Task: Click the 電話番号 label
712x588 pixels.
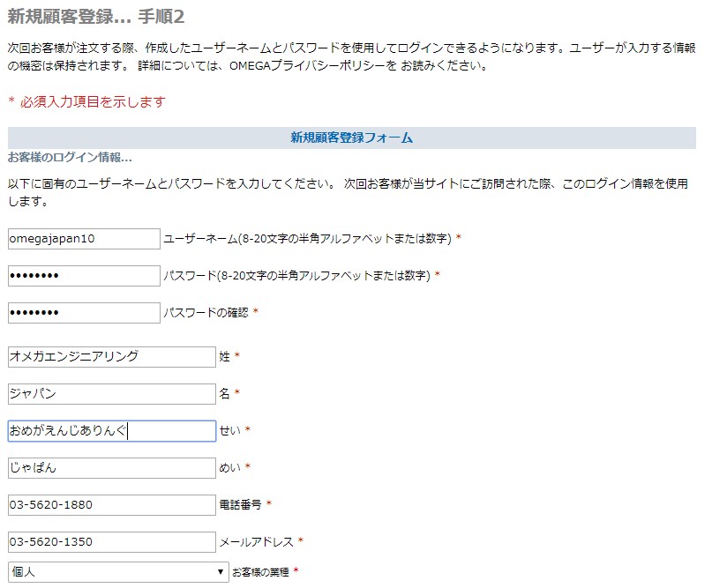Action: pyautogui.click(x=240, y=504)
